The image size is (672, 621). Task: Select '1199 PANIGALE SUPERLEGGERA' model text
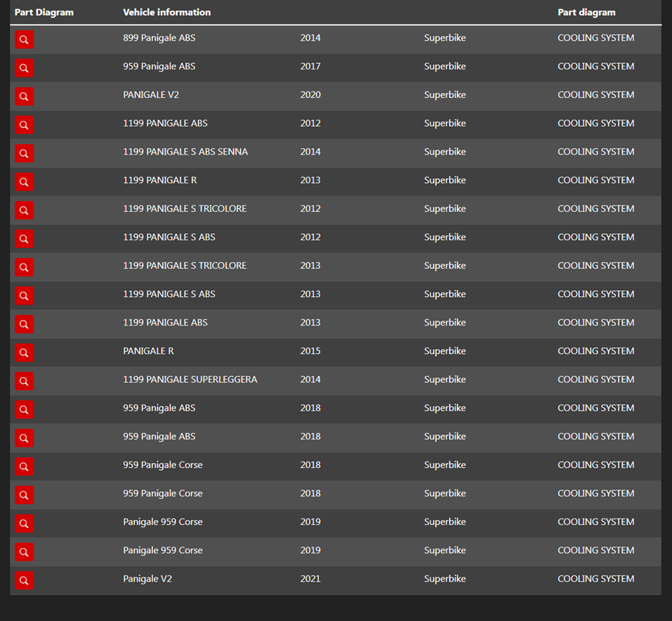coord(190,380)
